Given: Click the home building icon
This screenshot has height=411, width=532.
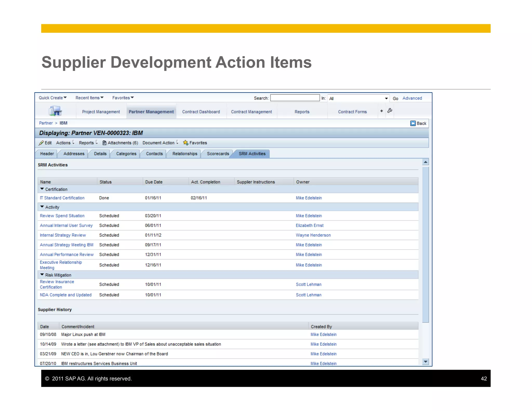Looking at the screenshot, I should click(55, 111).
